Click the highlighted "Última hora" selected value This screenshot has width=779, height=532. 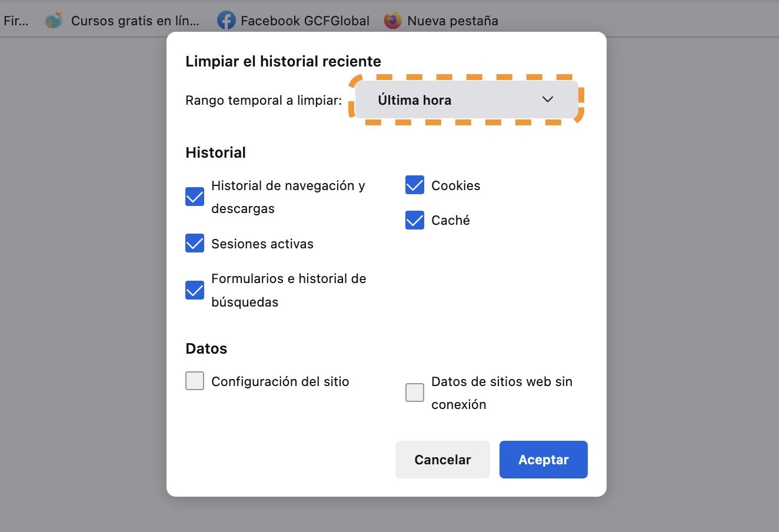pos(415,99)
